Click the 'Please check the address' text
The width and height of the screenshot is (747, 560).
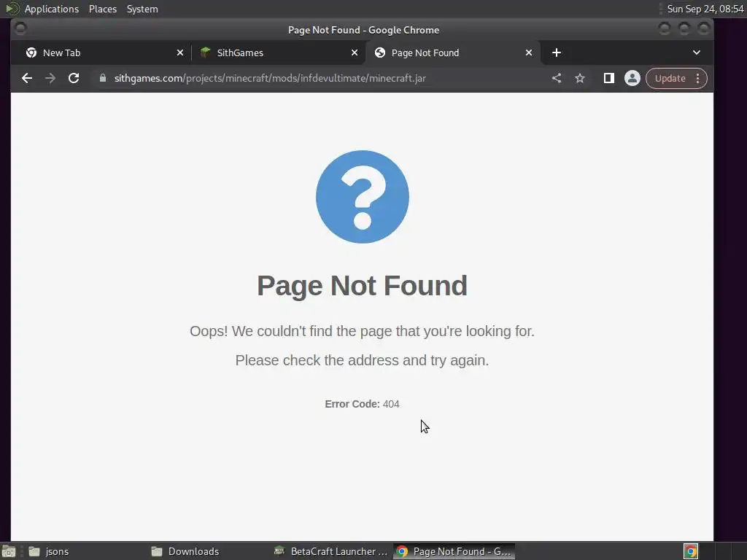coord(362,360)
